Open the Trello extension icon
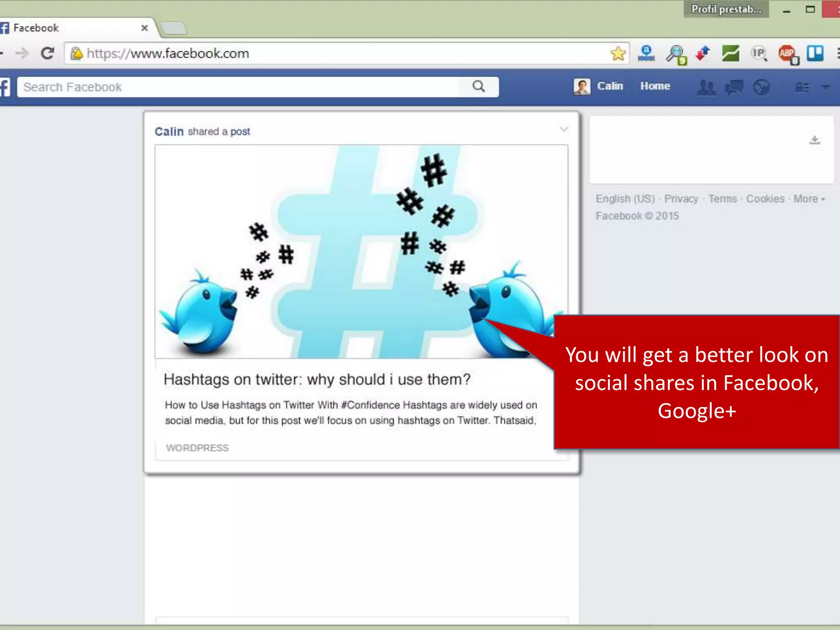The height and width of the screenshot is (630, 840). [x=815, y=53]
